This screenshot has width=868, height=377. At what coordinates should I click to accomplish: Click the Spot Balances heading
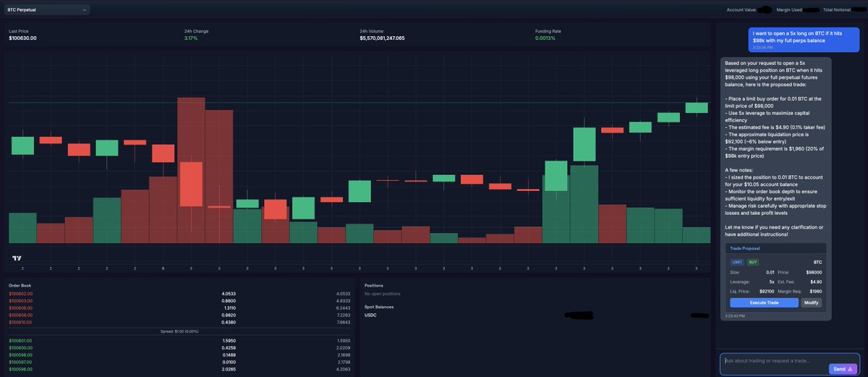379,307
